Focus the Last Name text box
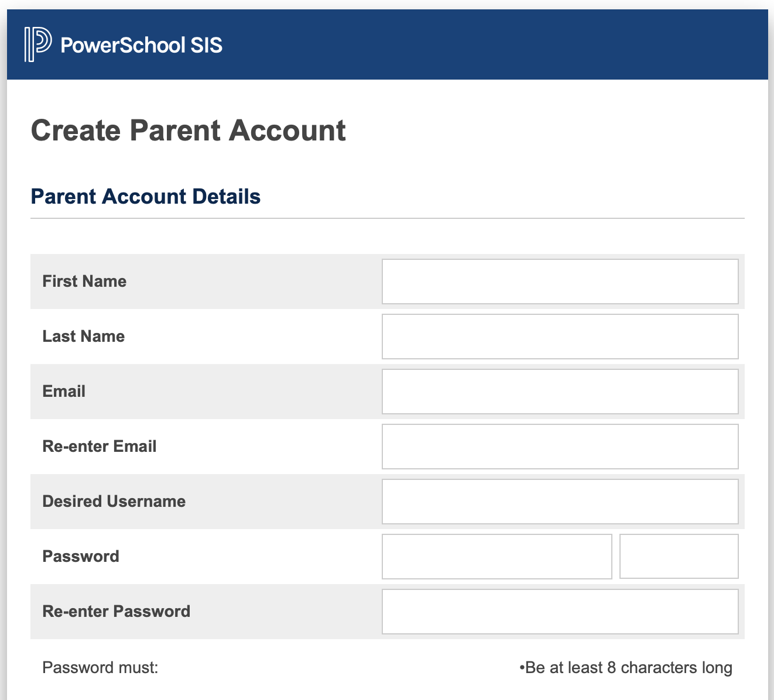The height and width of the screenshot is (700, 774). pyautogui.click(x=560, y=337)
